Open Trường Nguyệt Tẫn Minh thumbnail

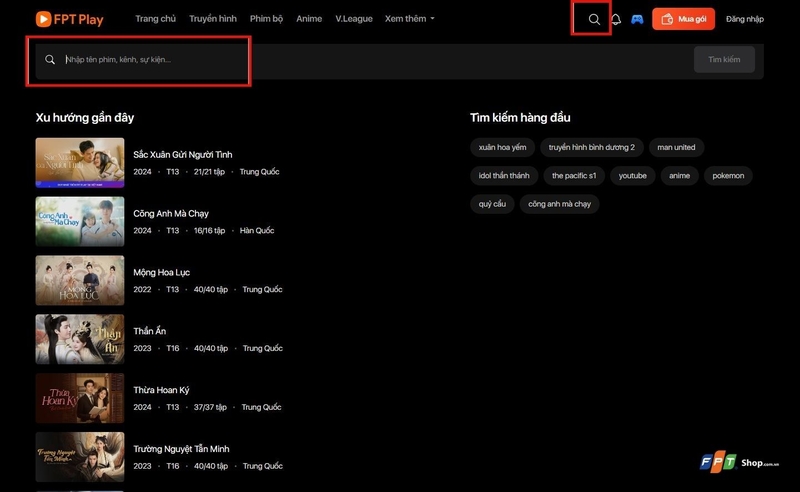click(80, 457)
